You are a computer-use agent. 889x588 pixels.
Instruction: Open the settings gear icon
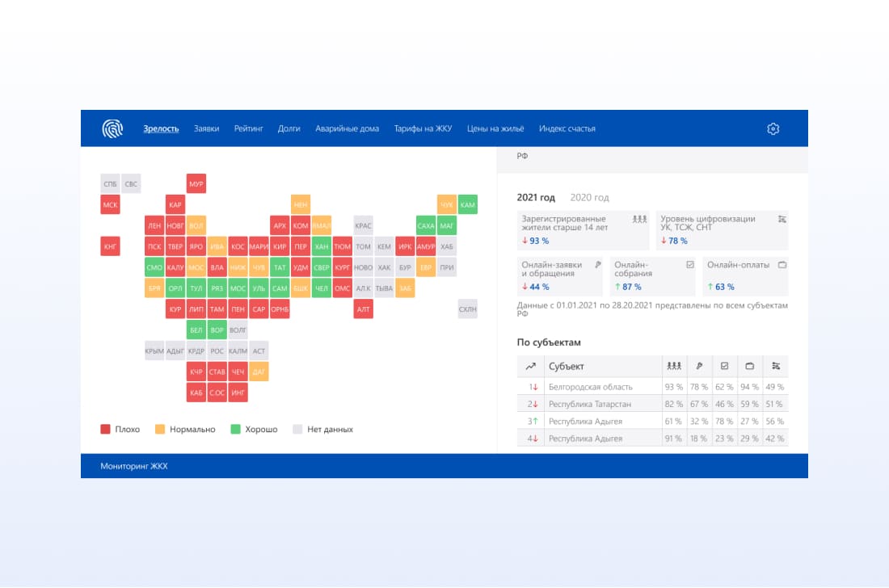coord(773,128)
